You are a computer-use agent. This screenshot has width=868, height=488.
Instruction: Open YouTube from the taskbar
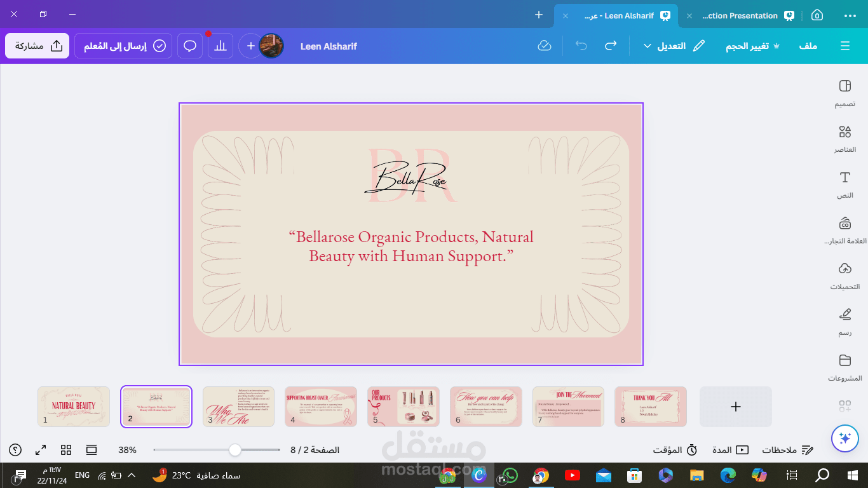(x=572, y=475)
